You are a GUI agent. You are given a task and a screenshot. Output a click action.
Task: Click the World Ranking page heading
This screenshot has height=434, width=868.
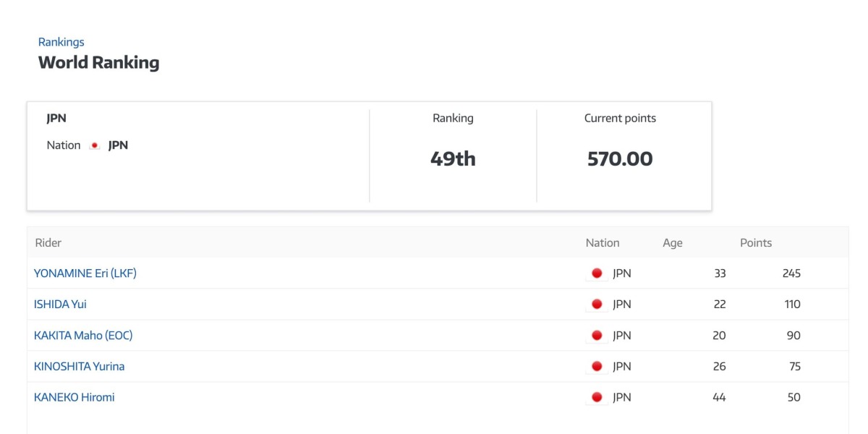pos(98,62)
